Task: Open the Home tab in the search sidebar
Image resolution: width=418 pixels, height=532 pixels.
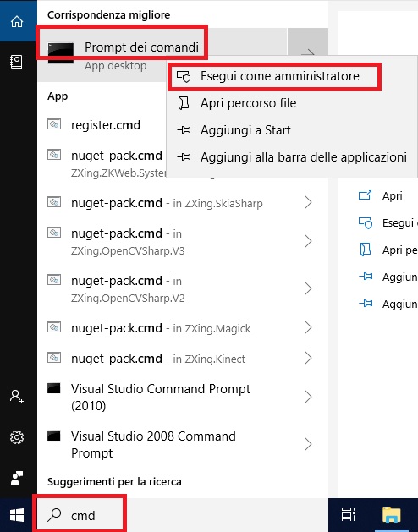Action: point(17,21)
